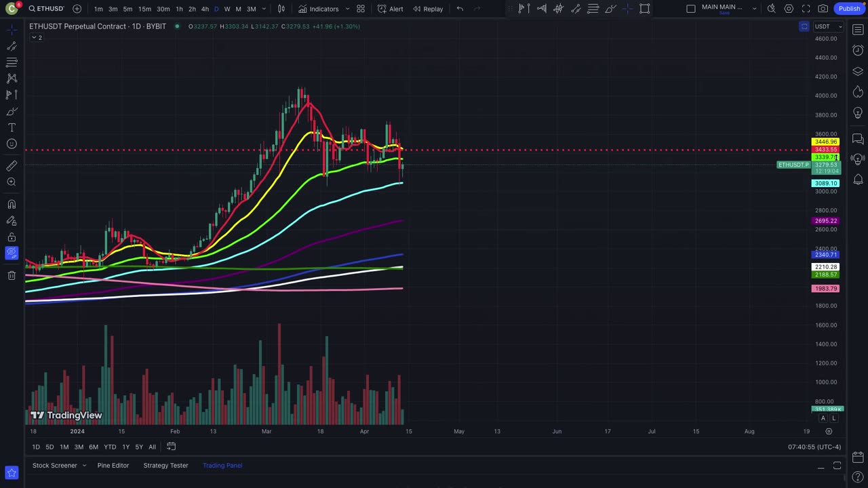Click the layout setup square icon
This screenshot has width=868, height=488.
(x=690, y=9)
